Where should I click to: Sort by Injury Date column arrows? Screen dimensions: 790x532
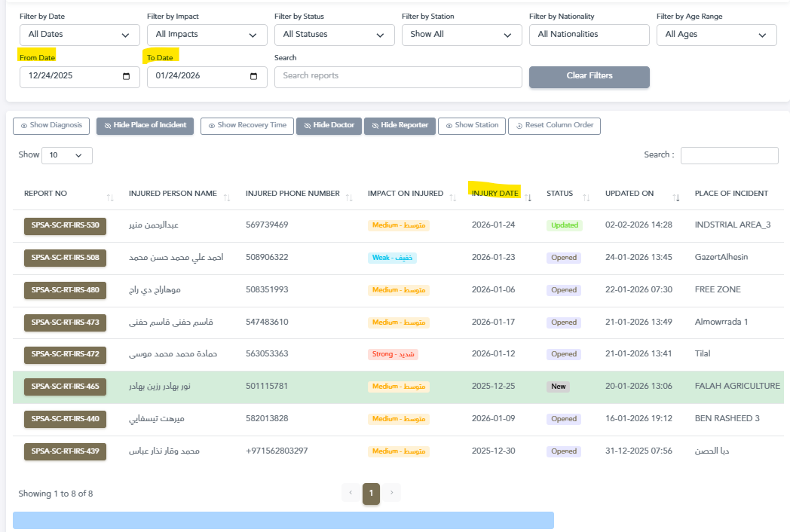click(x=528, y=197)
